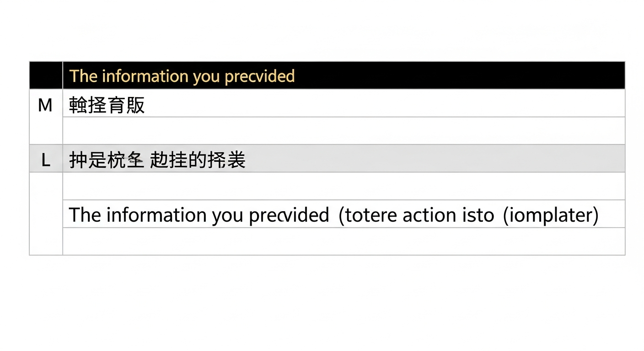Select the empty black header corner cell
644x351 pixels.
click(46, 75)
